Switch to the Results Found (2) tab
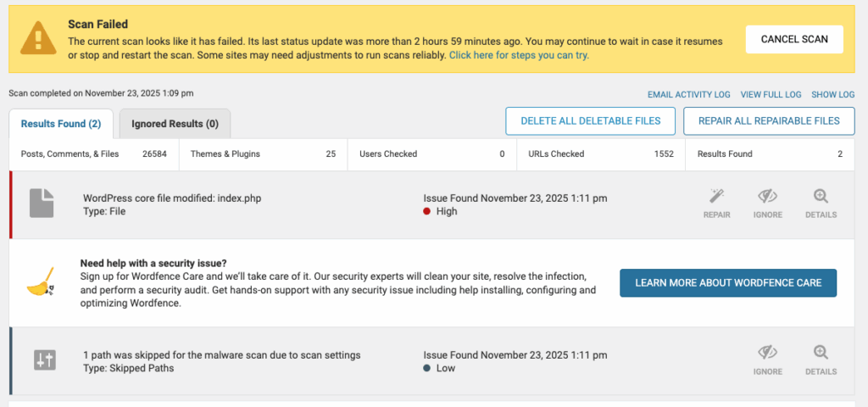 [x=61, y=124]
